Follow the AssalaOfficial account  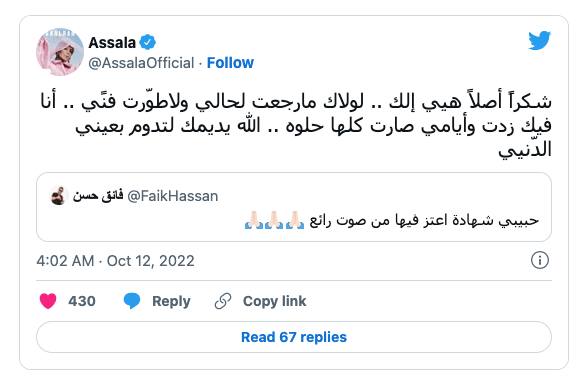(230, 63)
